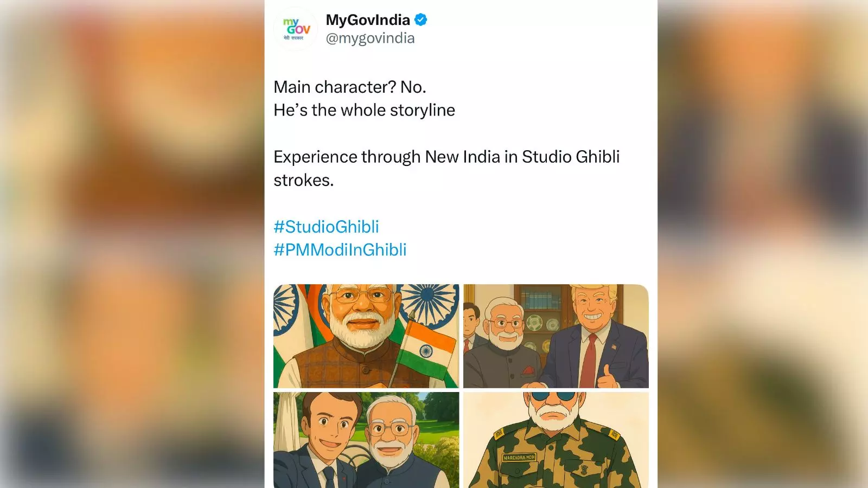Click the MyGov profile avatar logo
Viewport: 868px width, 488px height.
click(x=296, y=29)
